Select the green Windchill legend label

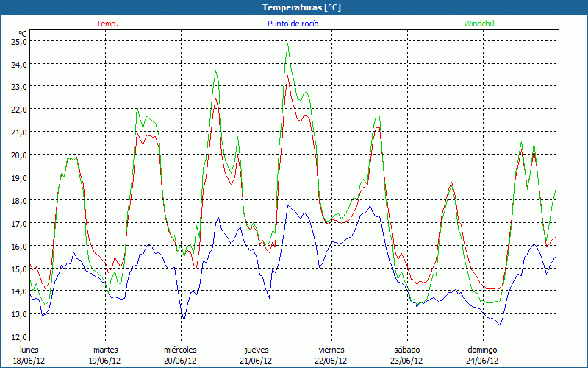tap(480, 24)
